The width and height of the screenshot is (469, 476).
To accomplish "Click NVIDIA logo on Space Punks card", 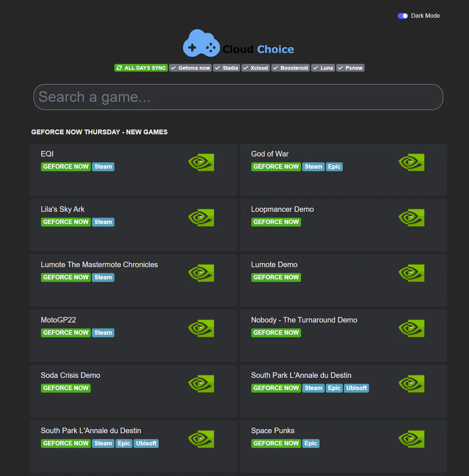I will 411,439.
